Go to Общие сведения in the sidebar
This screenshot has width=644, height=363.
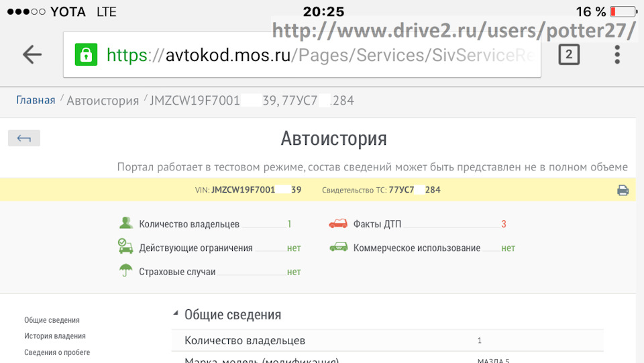[x=52, y=320]
